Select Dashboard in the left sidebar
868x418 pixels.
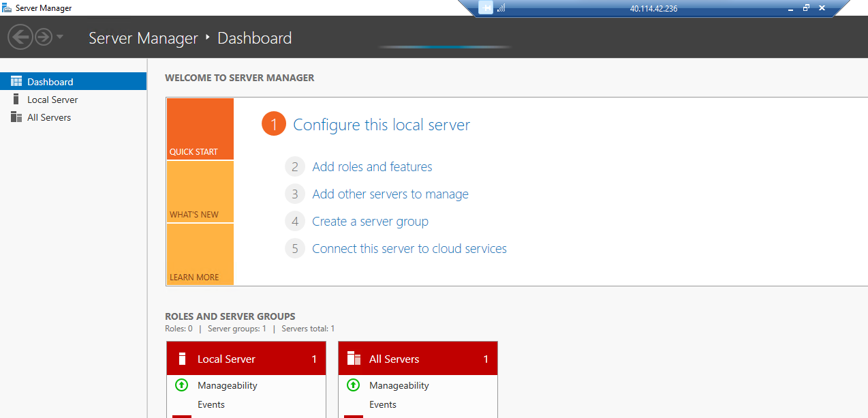pos(50,82)
